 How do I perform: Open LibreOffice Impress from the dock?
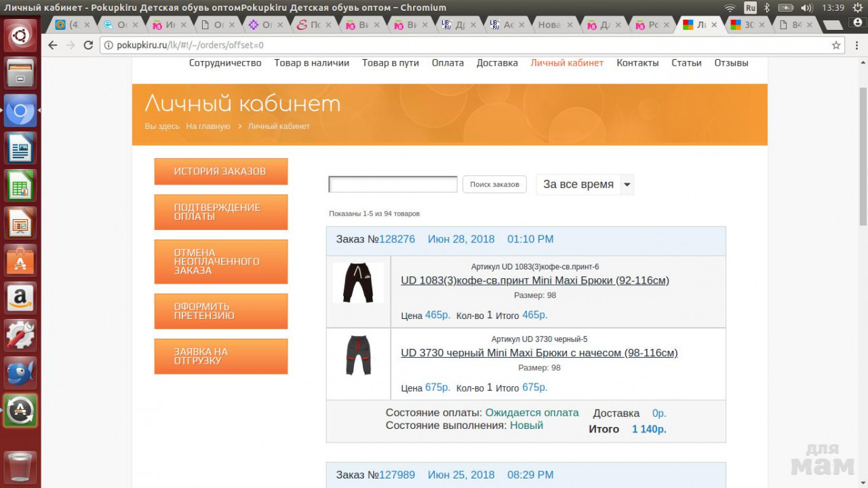[20, 223]
